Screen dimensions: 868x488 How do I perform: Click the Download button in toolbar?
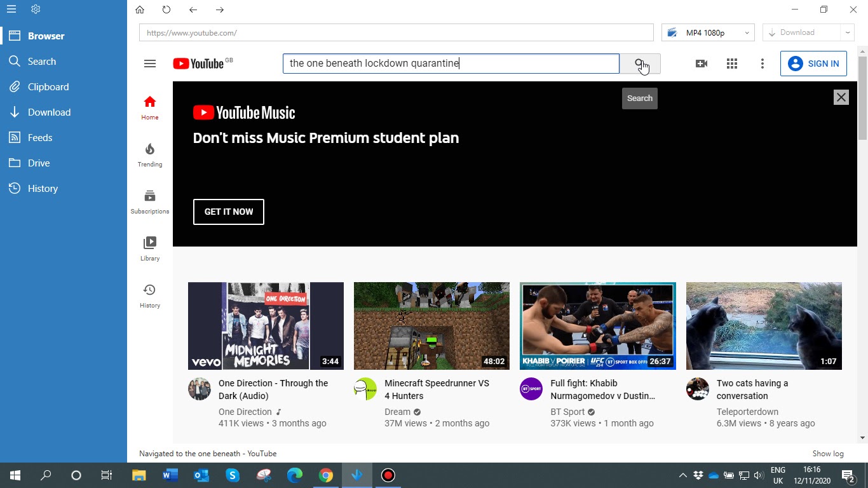pos(802,32)
